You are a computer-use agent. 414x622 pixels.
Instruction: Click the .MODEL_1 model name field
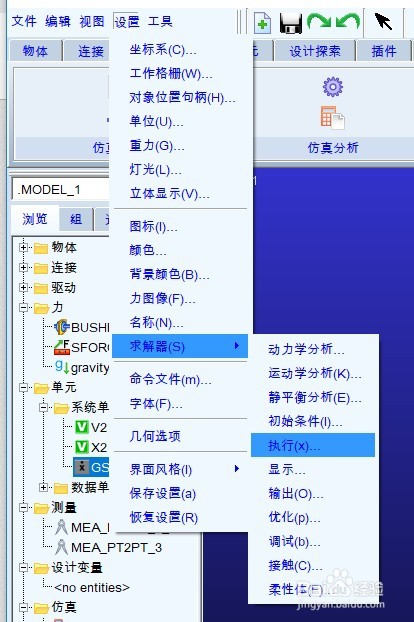[x=61, y=190]
